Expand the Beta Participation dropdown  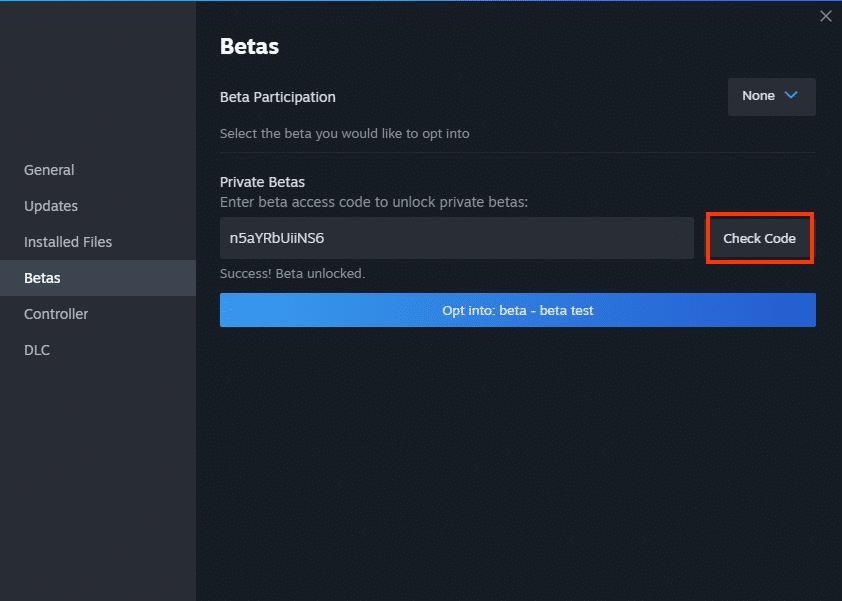coord(771,96)
